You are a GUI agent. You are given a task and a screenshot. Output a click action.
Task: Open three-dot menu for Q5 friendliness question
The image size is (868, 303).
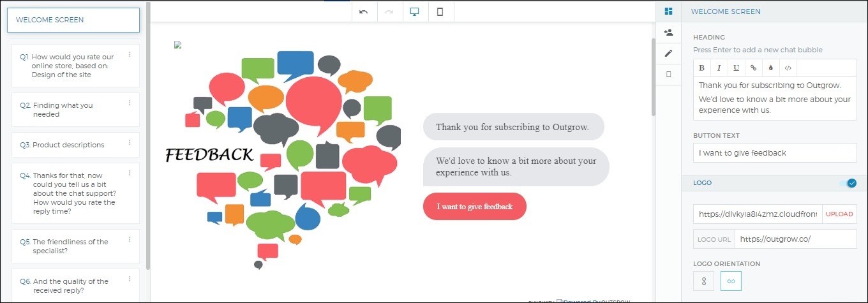point(130,239)
